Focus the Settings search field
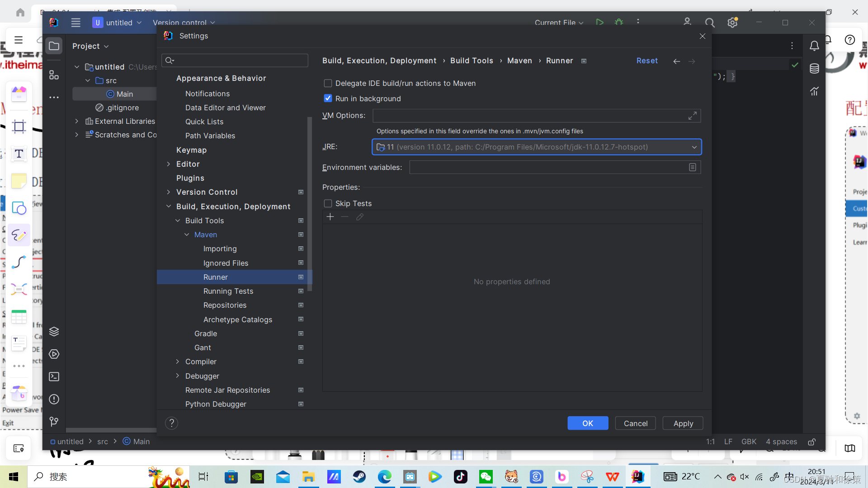This screenshot has height=488, width=868. click(235, 61)
